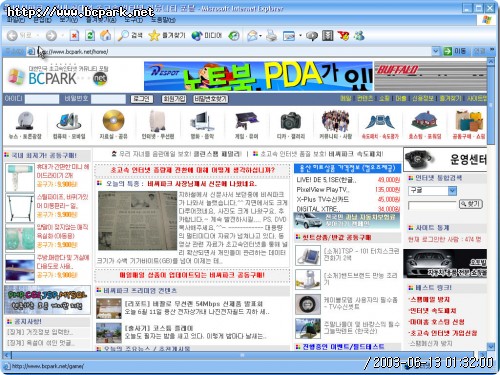The height and width of the screenshot is (375, 500).
Task: Expand the Back button history arrow
Action: pyautogui.click(x=38, y=35)
